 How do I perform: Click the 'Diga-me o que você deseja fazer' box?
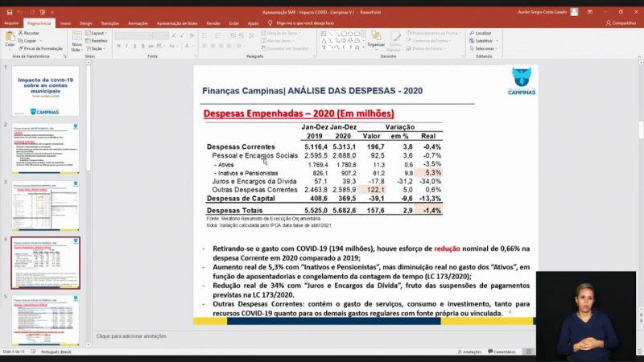[x=303, y=23]
